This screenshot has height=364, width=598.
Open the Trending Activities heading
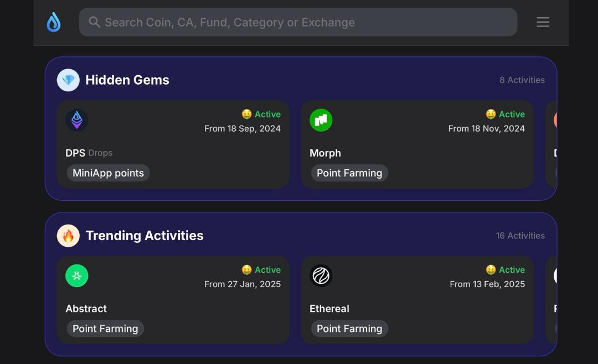(145, 236)
